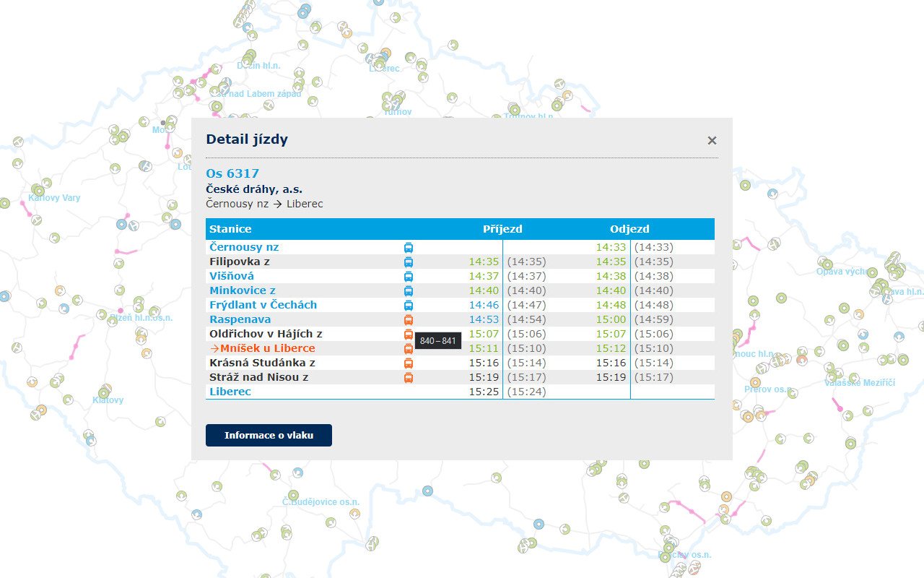Click the blue train icon beside Černousy nz
Viewport: 924px width, 578px height.
point(408,248)
